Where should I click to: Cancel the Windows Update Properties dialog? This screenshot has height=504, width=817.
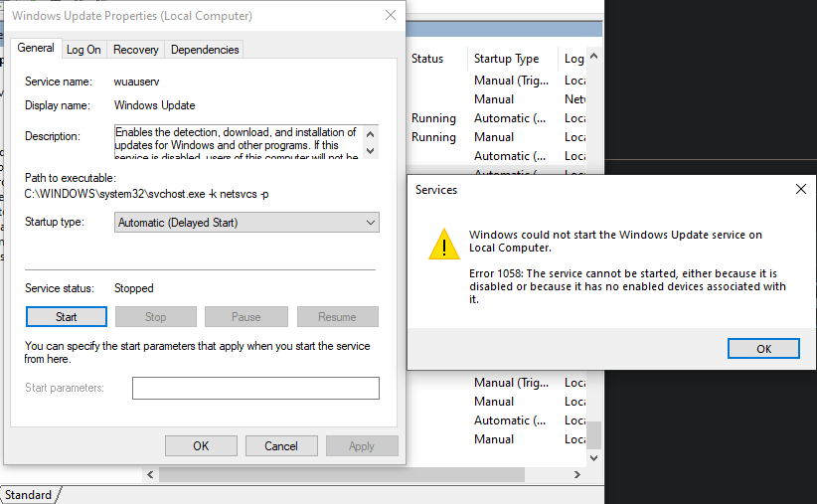tap(281, 446)
